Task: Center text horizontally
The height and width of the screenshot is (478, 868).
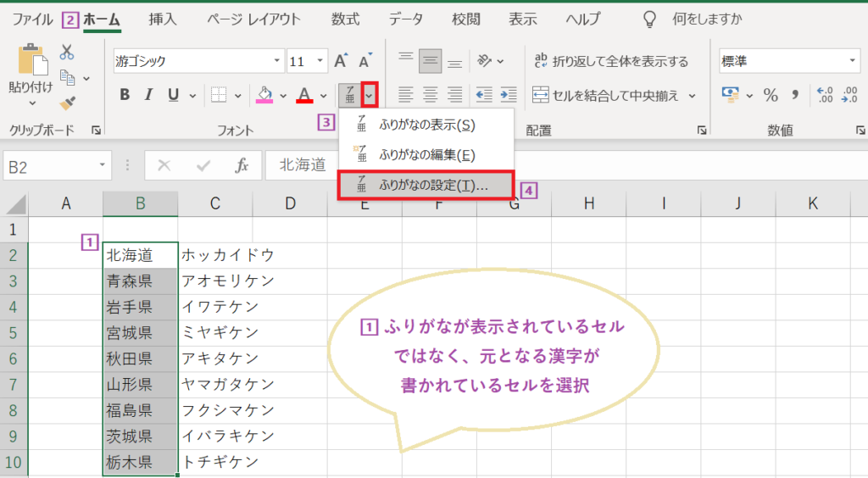Action: pos(430,95)
